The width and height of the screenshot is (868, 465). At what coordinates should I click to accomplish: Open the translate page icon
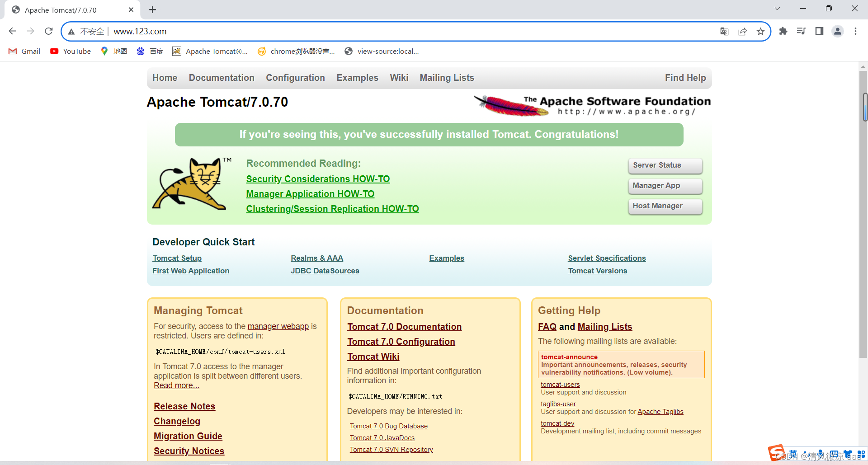click(724, 31)
